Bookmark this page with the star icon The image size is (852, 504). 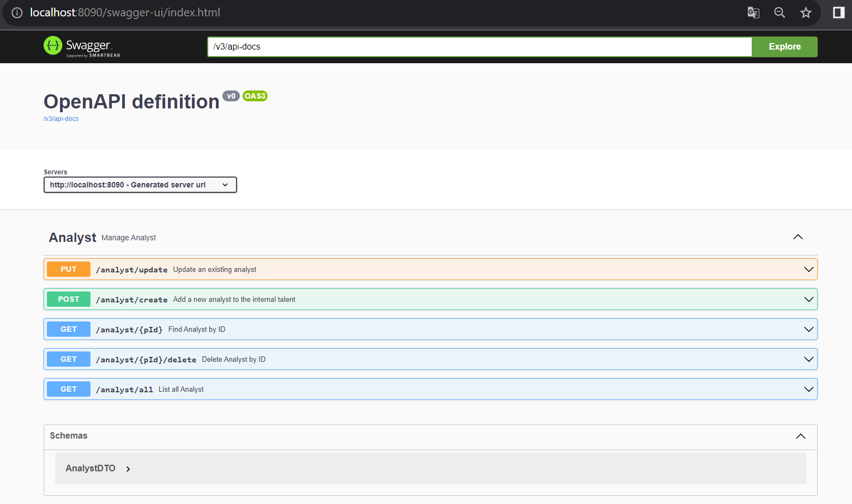point(806,13)
